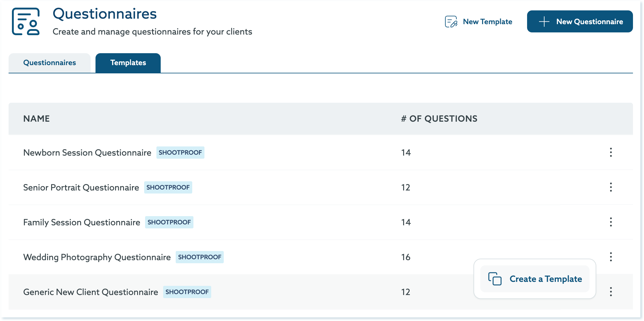Click the # OF QUESTIONS column header
This screenshot has width=644, height=321.
[439, 119]
